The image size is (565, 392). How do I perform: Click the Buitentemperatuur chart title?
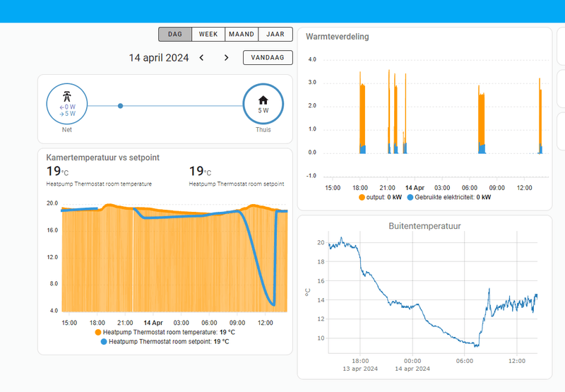tap(424, 226)
